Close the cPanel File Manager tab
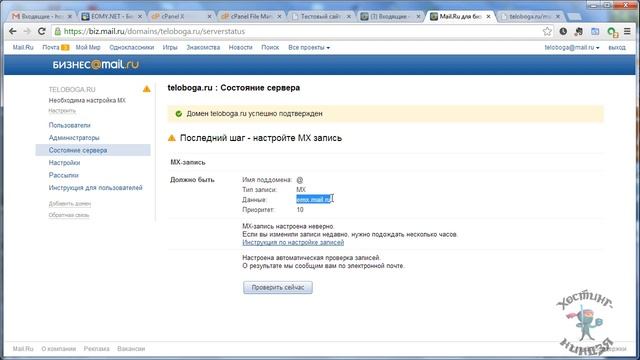This screenshot has height=360, width=640. (x=279, y=16)
